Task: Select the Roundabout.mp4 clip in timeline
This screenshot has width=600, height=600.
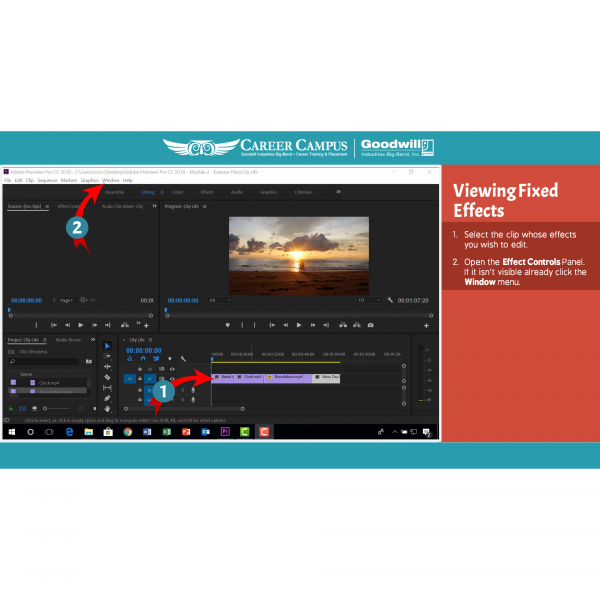Action: pyautogui.click(x=287, y=377)
